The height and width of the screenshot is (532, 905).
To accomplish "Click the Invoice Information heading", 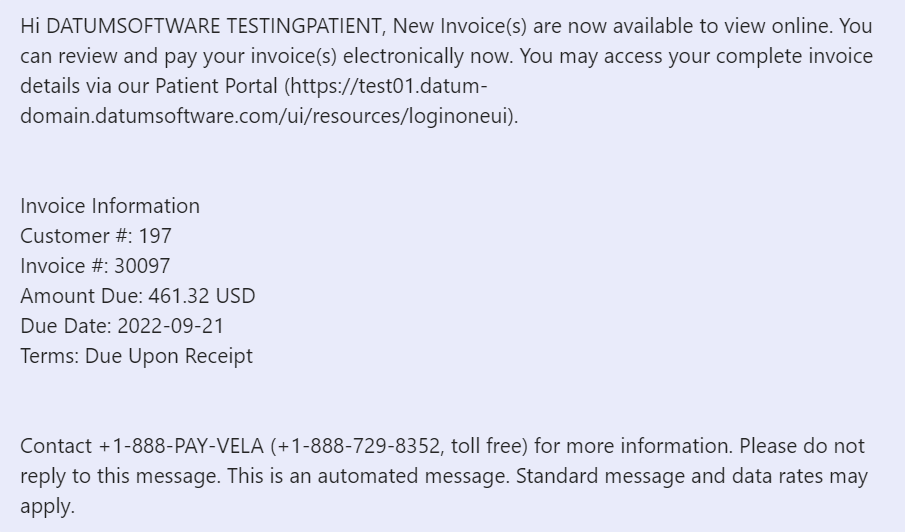I will (x=110, y=206).
